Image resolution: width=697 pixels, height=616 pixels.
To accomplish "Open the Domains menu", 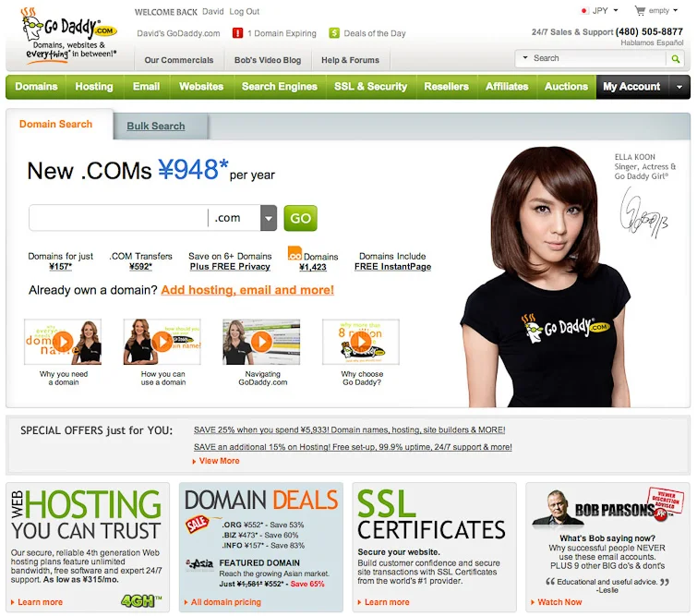I will point(36,87).
